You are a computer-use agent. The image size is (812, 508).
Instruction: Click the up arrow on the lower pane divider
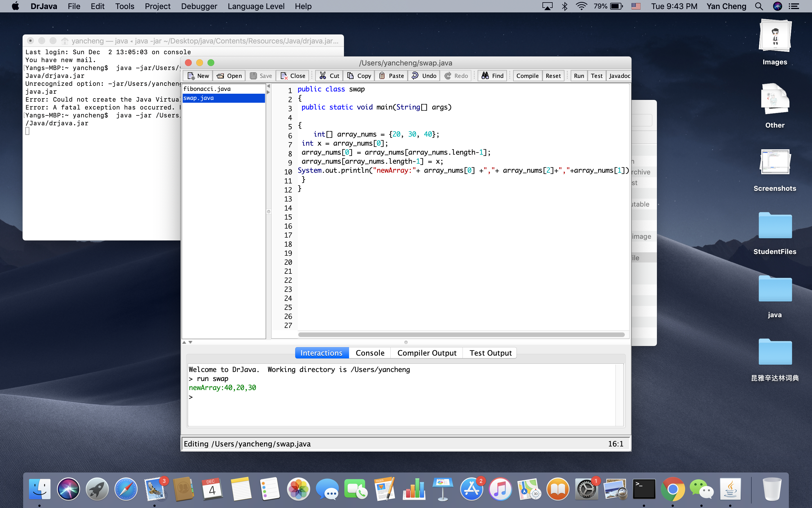pos(184,342)
